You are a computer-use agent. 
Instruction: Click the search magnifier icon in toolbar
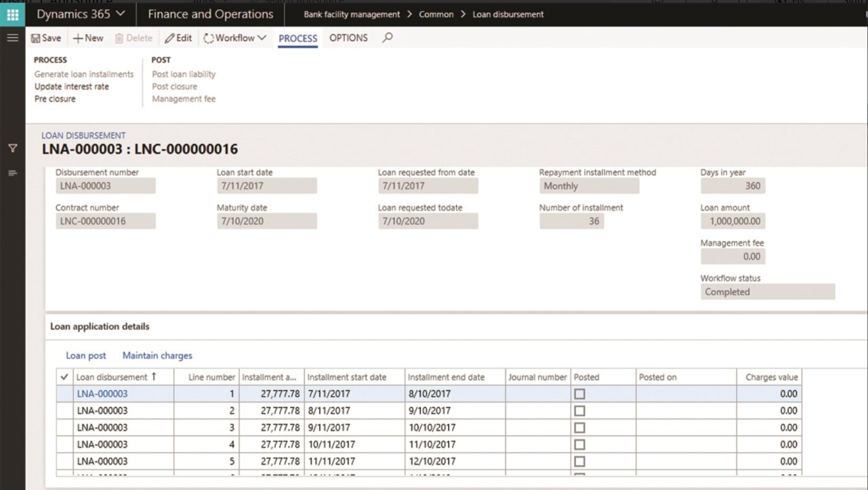[x=388, y=38]
